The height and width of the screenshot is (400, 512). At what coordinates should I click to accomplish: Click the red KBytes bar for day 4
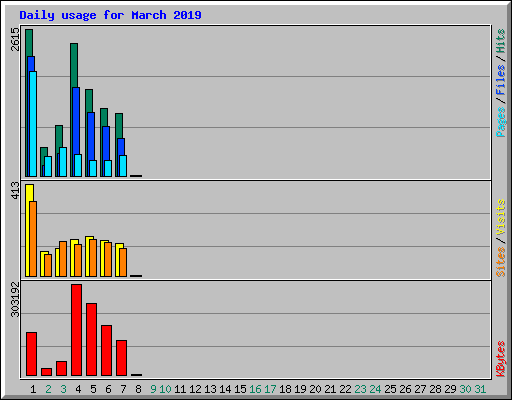[x=76, y=330]
